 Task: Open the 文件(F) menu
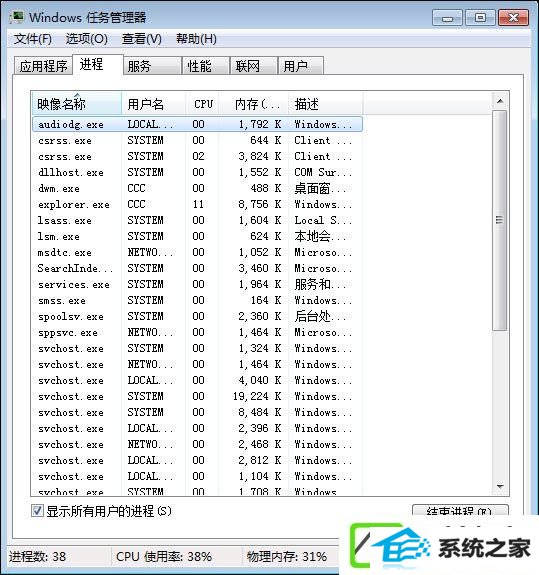click(33, 39)
